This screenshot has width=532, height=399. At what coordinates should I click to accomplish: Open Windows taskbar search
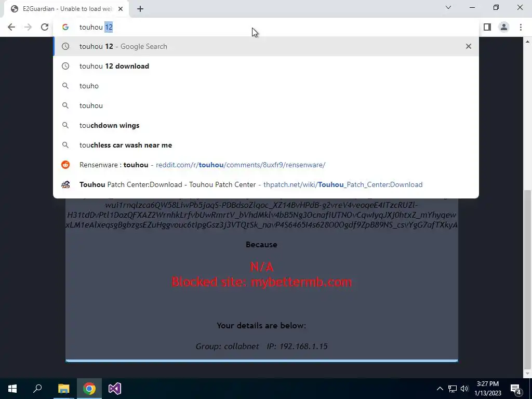pyautogui.click(x=37, y=389)
